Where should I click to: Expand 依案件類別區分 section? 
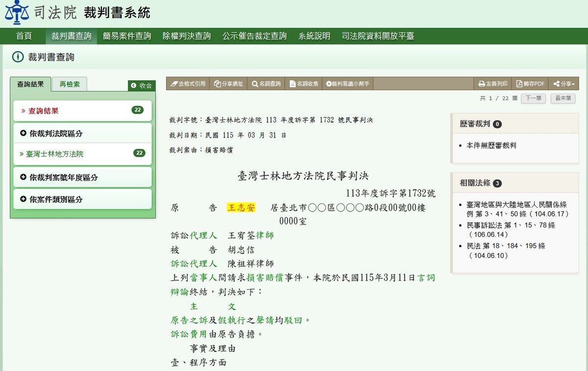tap(82, 199)
